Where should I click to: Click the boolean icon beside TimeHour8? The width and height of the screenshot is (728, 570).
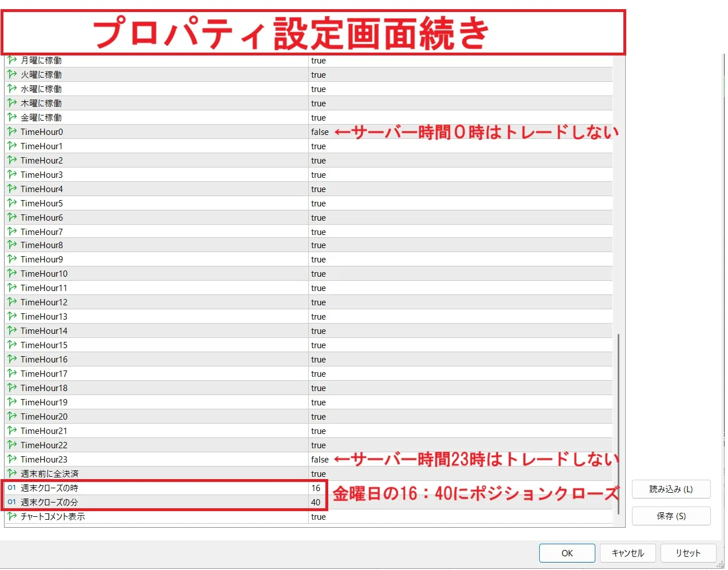coord(12,245)
